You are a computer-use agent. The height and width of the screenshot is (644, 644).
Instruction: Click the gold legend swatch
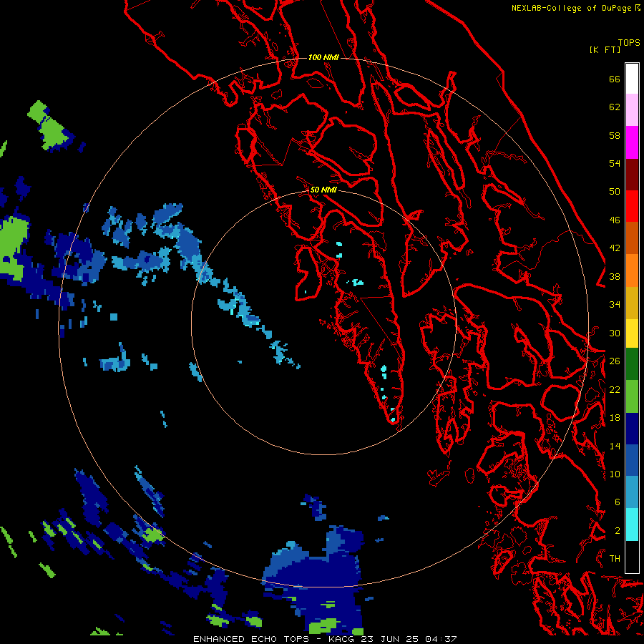[632, 303]
